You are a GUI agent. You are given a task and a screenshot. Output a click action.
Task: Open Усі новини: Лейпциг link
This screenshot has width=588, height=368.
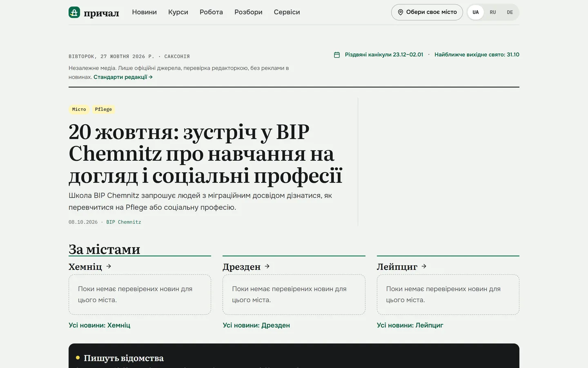(x=410, y=325)
